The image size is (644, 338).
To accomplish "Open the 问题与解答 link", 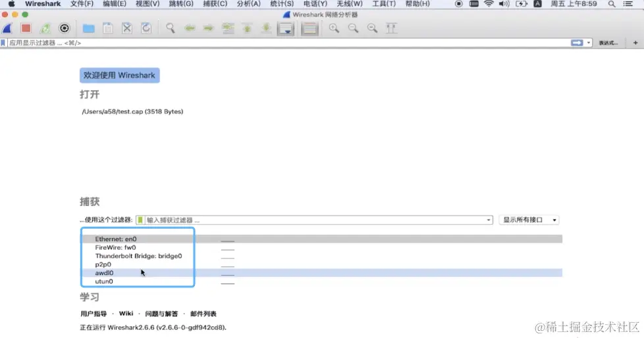I will (x=161, y=314).
